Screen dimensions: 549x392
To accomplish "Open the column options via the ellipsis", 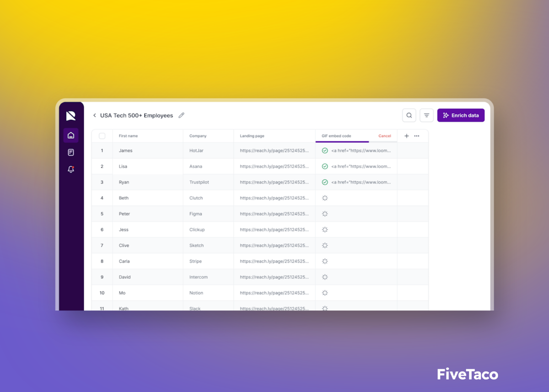I will (x=417, y=135).
